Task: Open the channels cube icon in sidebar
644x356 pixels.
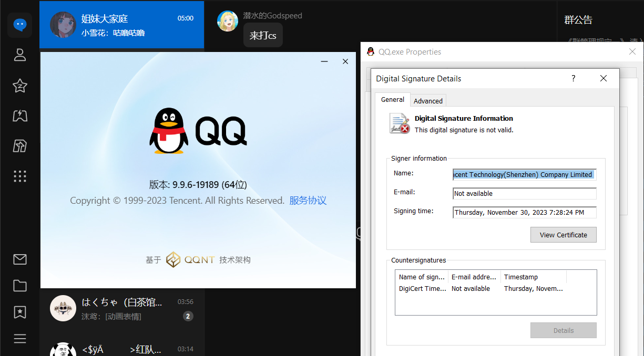Action: click(x=20, y=146)
